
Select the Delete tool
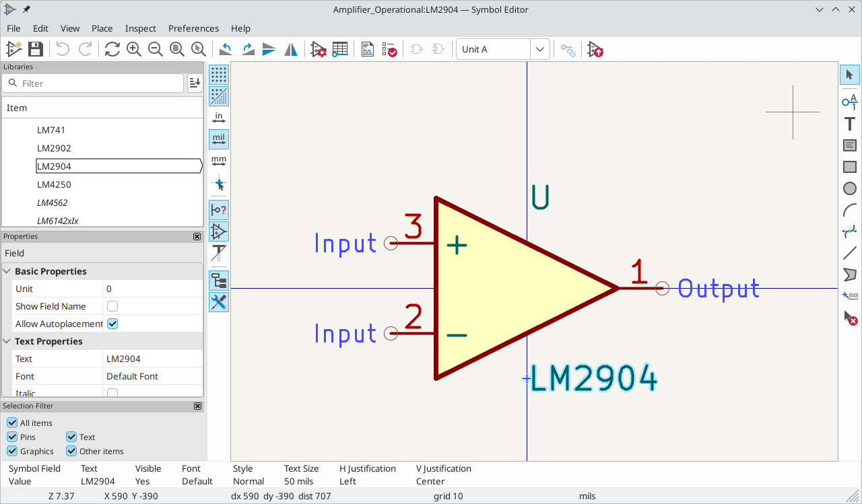pos(850,318)
